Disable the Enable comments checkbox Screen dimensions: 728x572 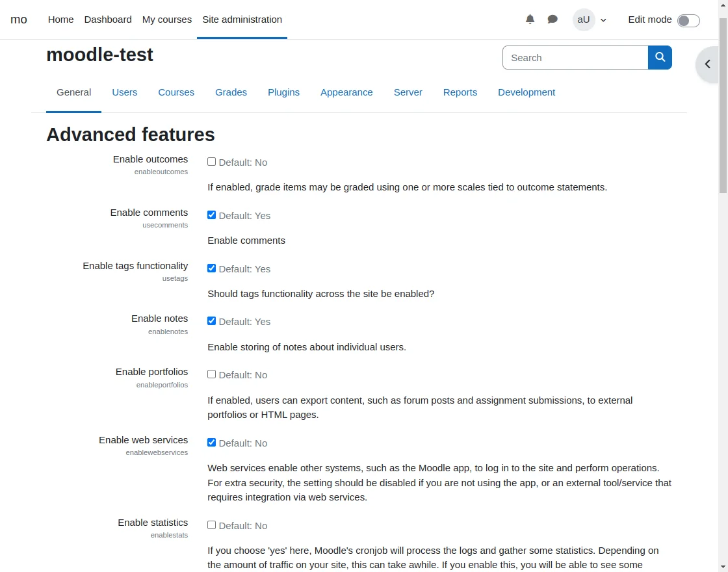click(x=212, y=215)
